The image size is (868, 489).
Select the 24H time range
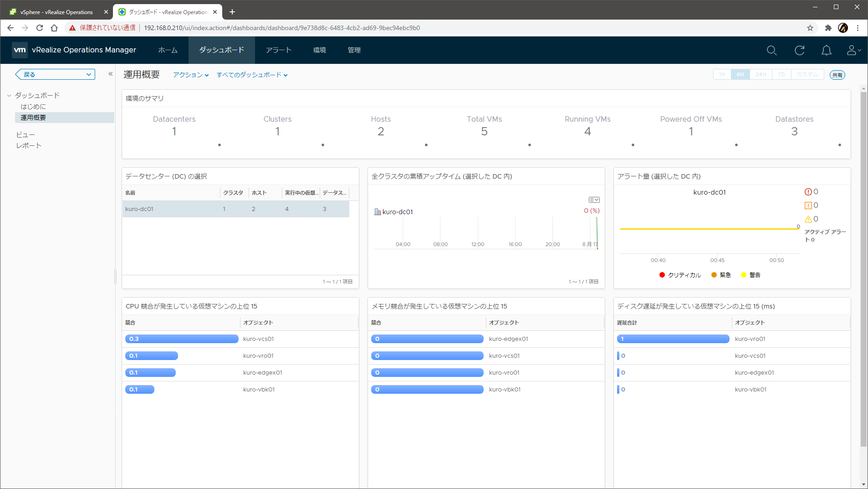click(x=761, y=74)
